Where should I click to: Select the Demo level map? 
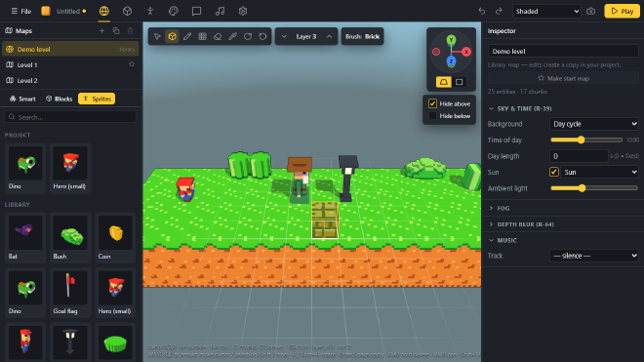click(70, 49)
